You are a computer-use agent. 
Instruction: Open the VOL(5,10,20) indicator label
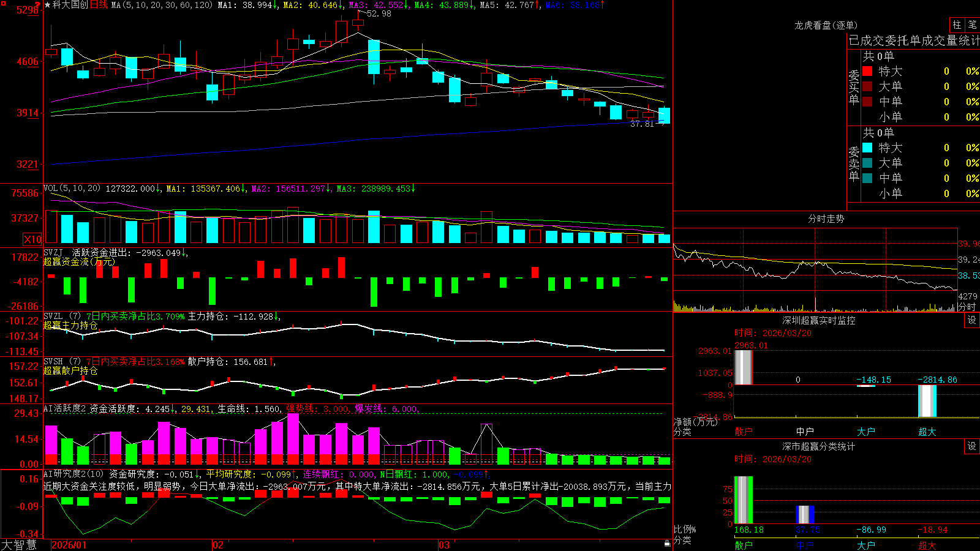point(72,189)
